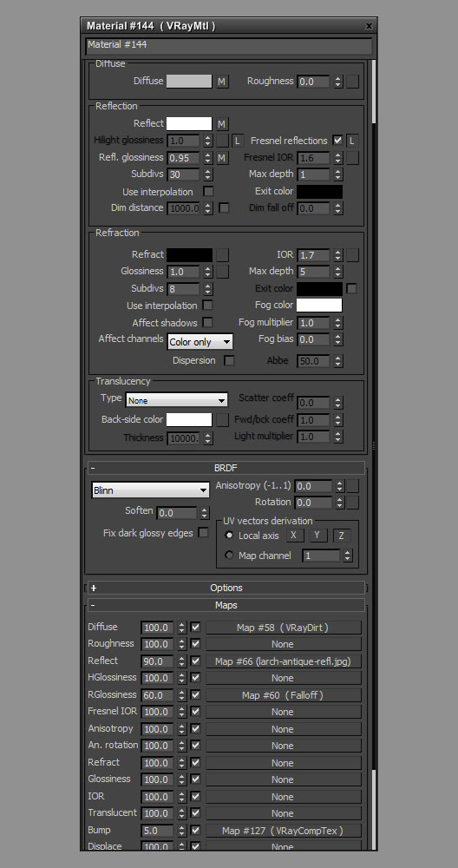Click the empty Fresnel IOR map button
The image size is (458, 868).
pyautogui.click(x=352, y=158)
